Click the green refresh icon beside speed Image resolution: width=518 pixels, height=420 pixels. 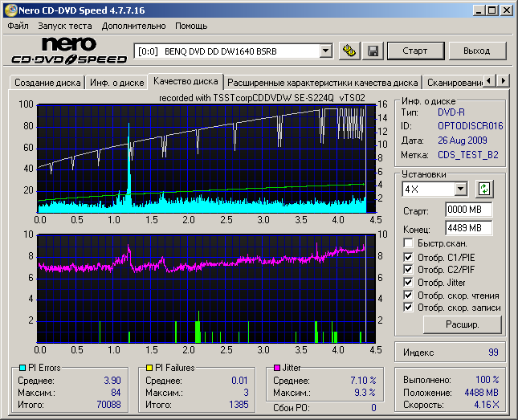483,189
